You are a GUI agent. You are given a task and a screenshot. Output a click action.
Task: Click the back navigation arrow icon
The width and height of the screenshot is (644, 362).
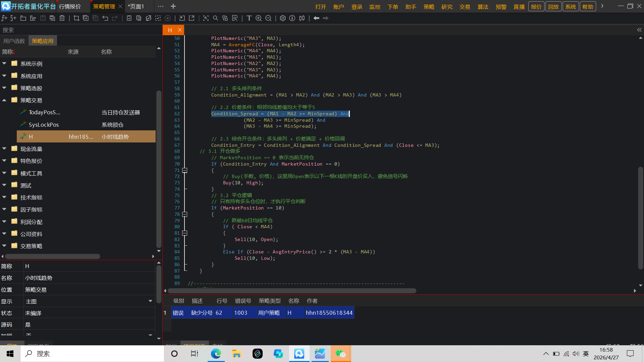click(x=316, y=18)
